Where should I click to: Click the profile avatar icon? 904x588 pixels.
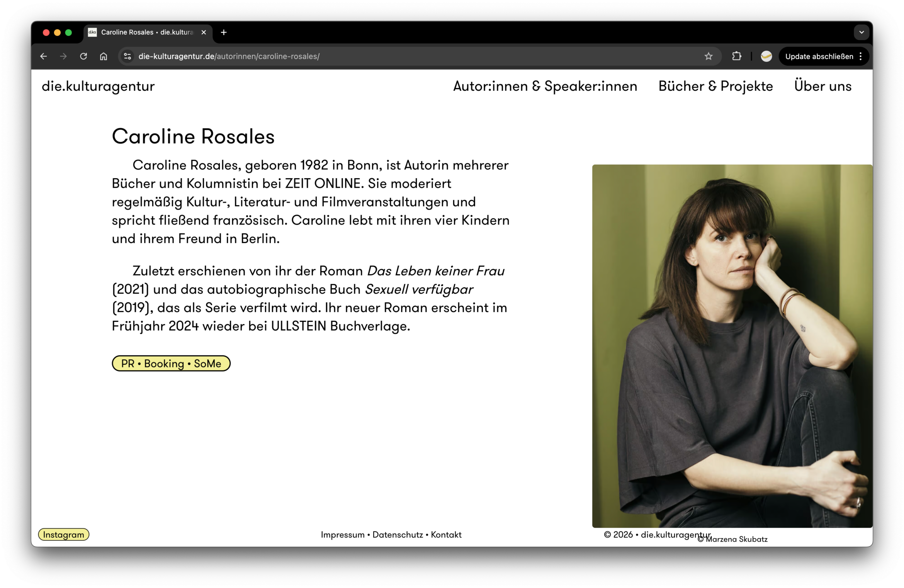(x=766, y=56)
